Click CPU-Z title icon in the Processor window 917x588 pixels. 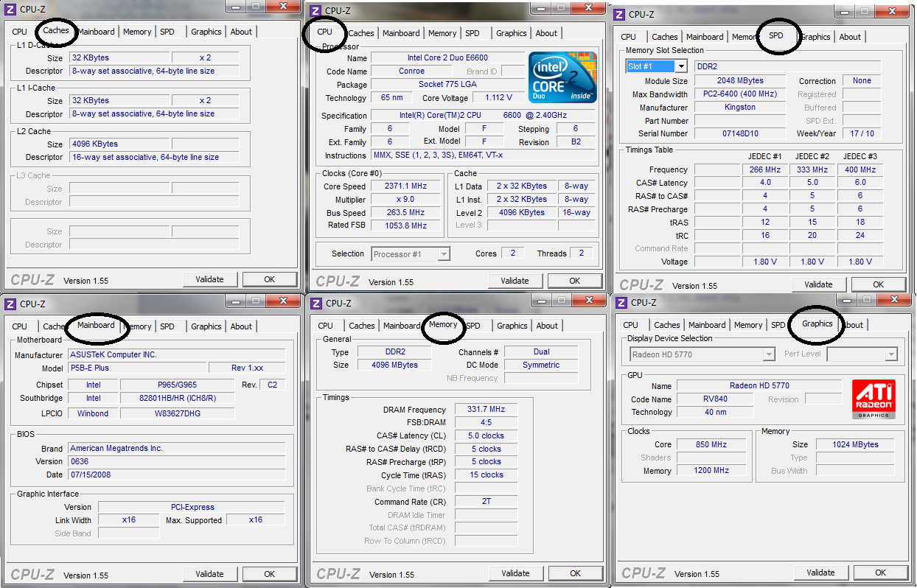point(316,10)
